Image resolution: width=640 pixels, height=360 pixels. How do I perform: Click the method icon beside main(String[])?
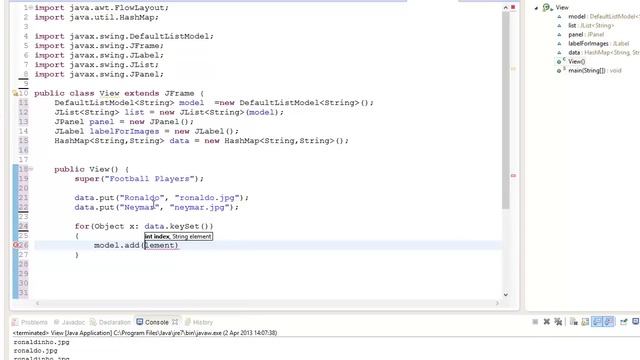coord(560,70)
